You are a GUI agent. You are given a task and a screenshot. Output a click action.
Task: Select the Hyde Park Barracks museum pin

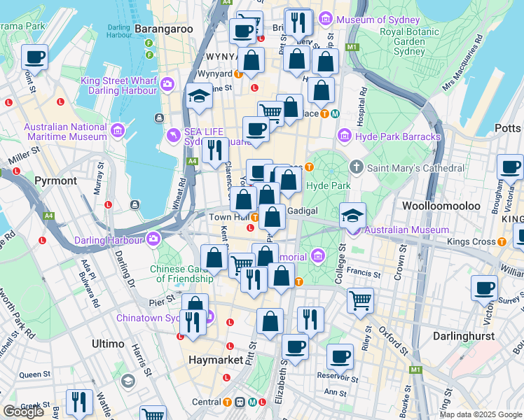344,135
